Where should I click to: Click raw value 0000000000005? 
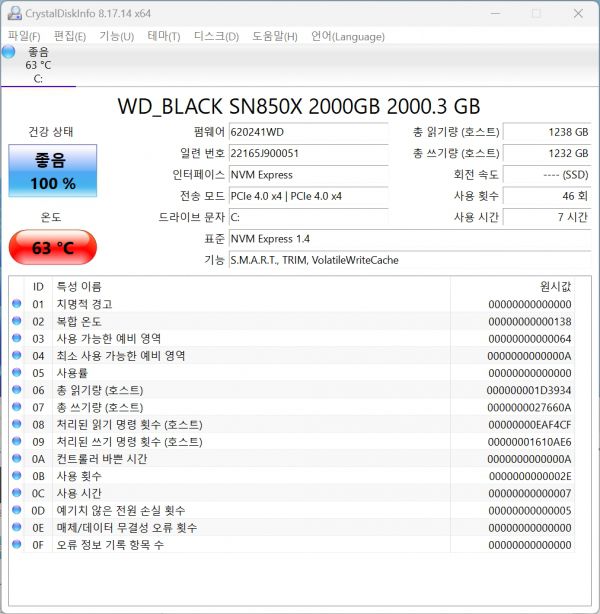(530, 511)
